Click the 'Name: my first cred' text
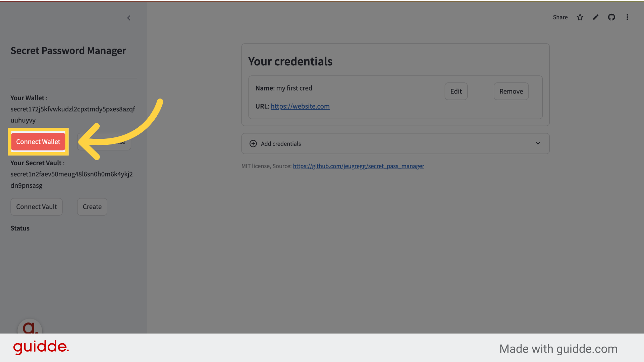Viewport: 644px width, 362px height. [284, 88]
